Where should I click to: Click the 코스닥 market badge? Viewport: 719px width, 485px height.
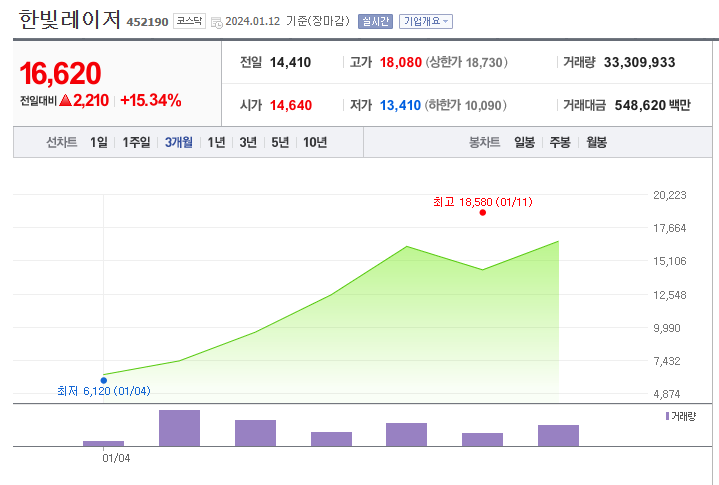coord(189,21)
